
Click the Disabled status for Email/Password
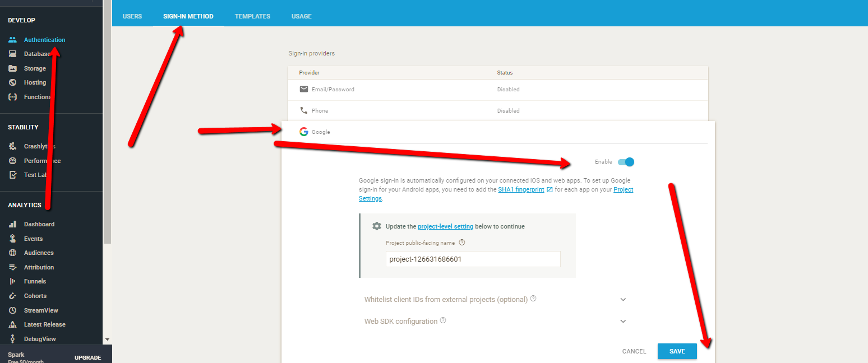508,90
